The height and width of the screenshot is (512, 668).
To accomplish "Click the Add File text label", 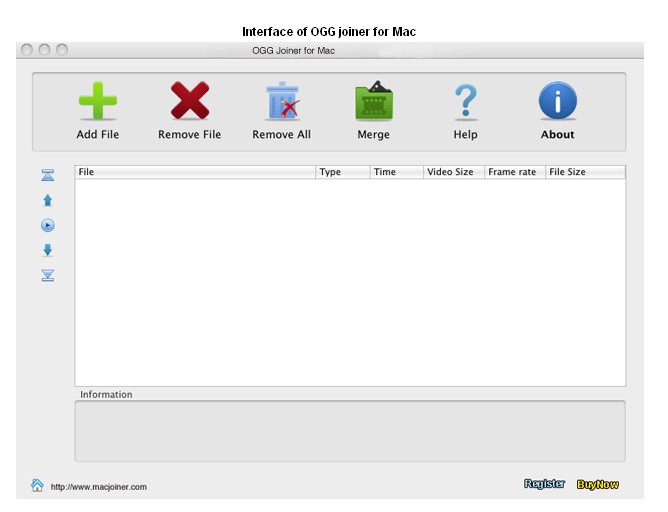I will tap(98, 135).
